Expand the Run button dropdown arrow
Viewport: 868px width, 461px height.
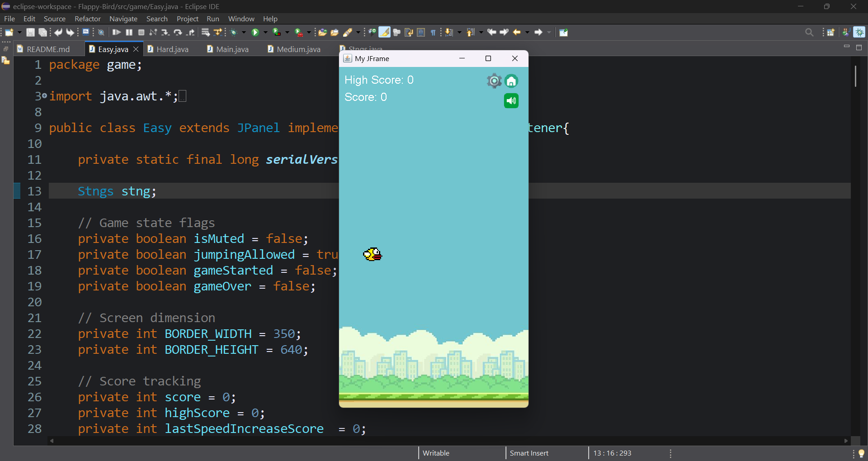265,32
